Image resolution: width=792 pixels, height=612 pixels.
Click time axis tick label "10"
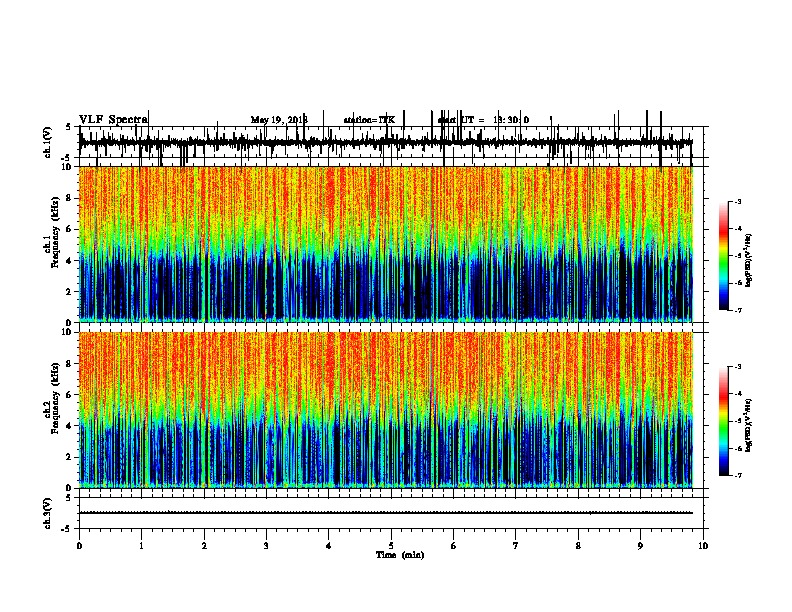[703, 546]
